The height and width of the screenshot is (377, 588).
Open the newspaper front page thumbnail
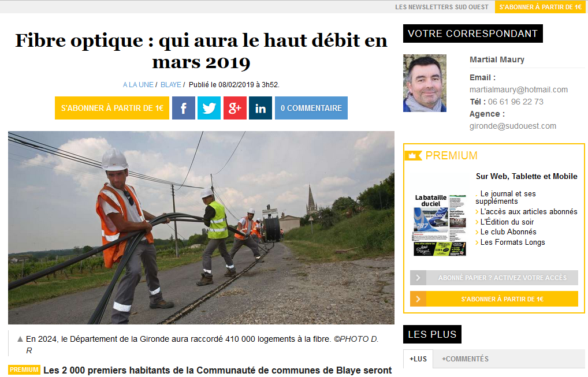coord(440,225)
